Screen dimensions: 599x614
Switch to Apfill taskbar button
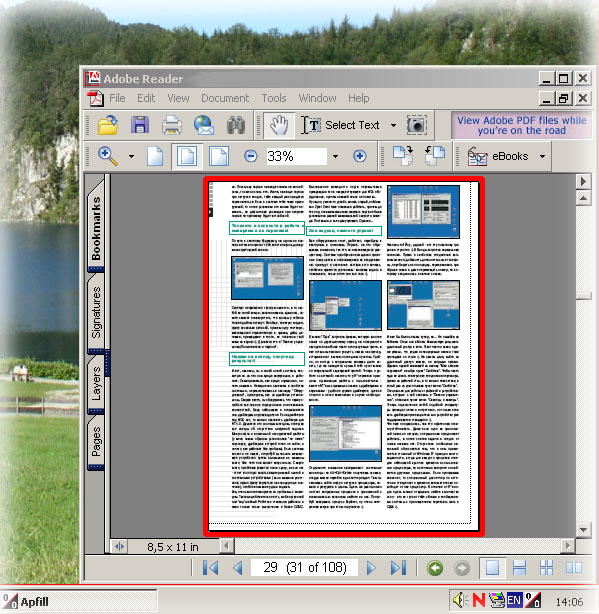(79, 601)
